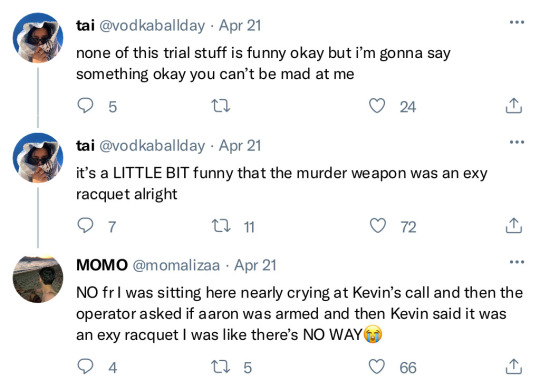Like MOMO's tweet with 66 likes
The width and height of the screenshot is (540, 390).
[377, 367]
